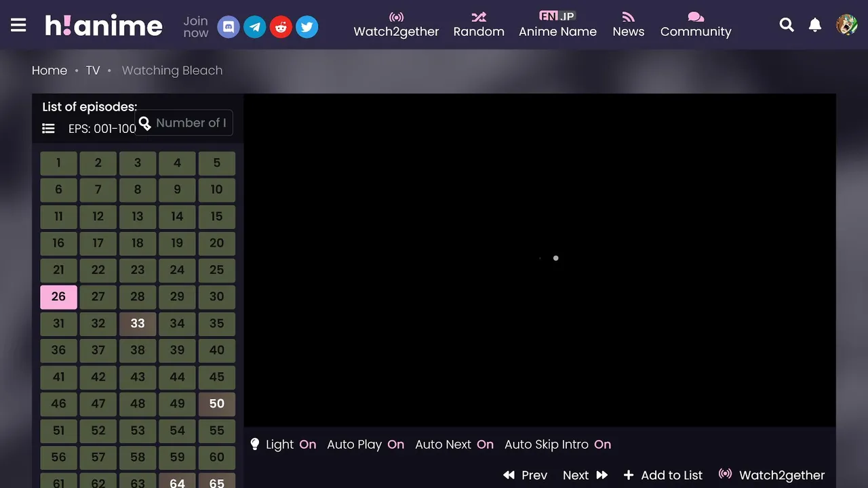Select episode 13
Screen dimensions: 868x488
click(138, 216)
